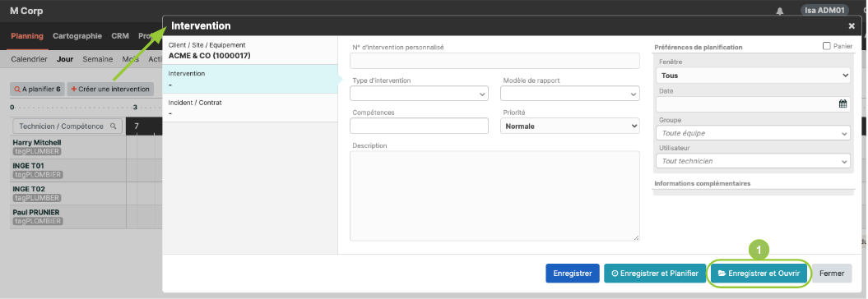
Task: Click search icon in Technicien / Compétence field
Action: pos(113,126)
